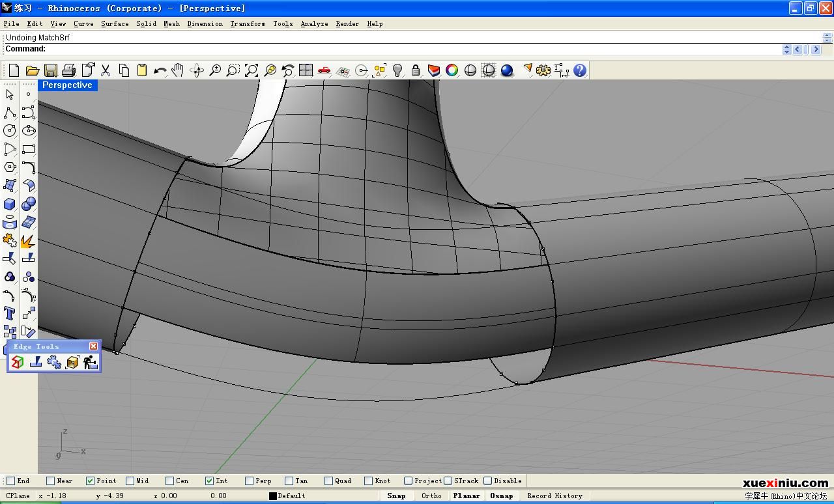Toggle Osnap pane in status bar
This screenshot has height=504, width=834.
coord(502,496)
